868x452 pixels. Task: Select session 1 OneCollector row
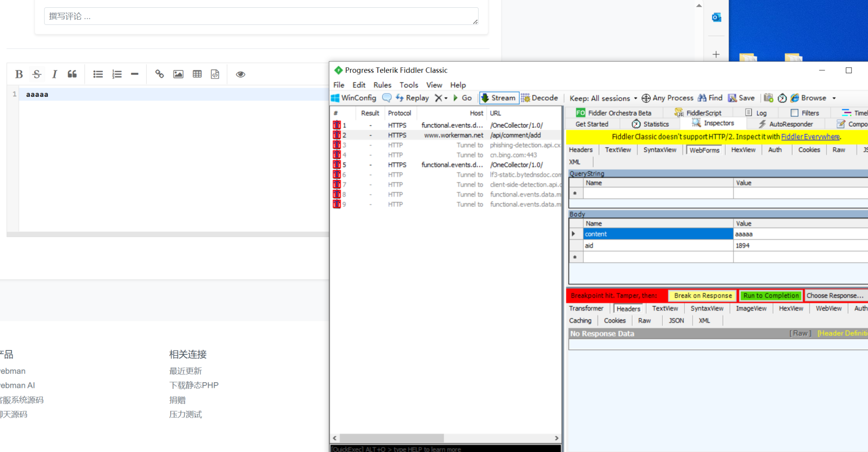[447, 125]
